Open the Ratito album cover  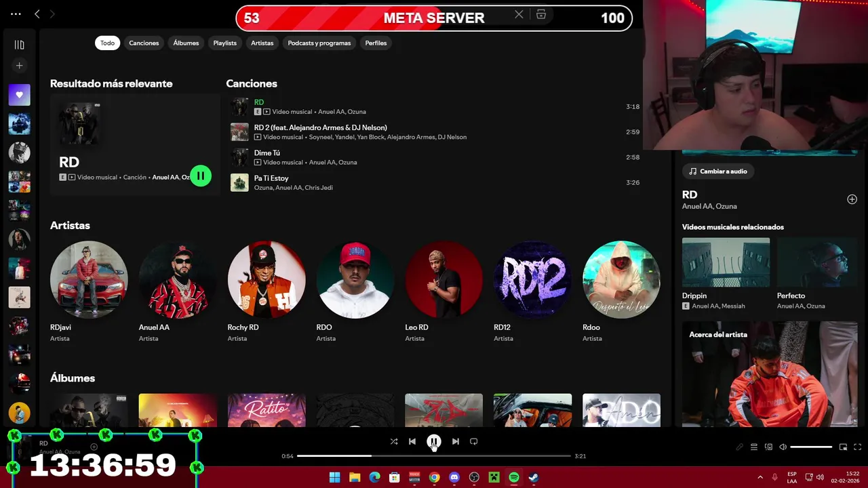tap(267, 410)
